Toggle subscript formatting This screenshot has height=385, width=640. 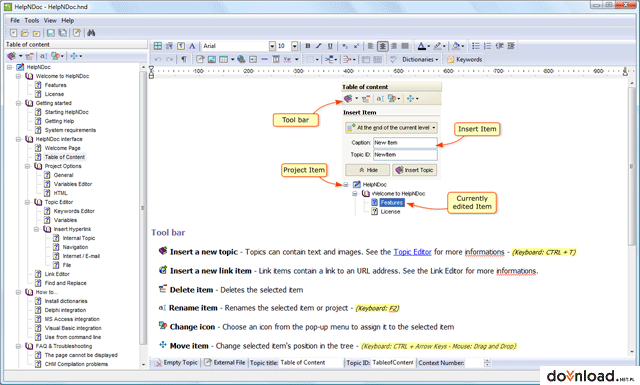[x=345, y=46]
